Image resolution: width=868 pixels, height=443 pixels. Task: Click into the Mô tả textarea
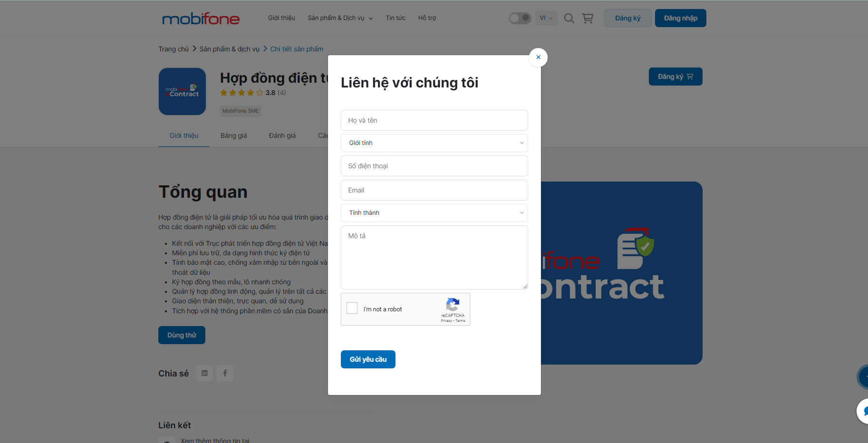point(434,257)
